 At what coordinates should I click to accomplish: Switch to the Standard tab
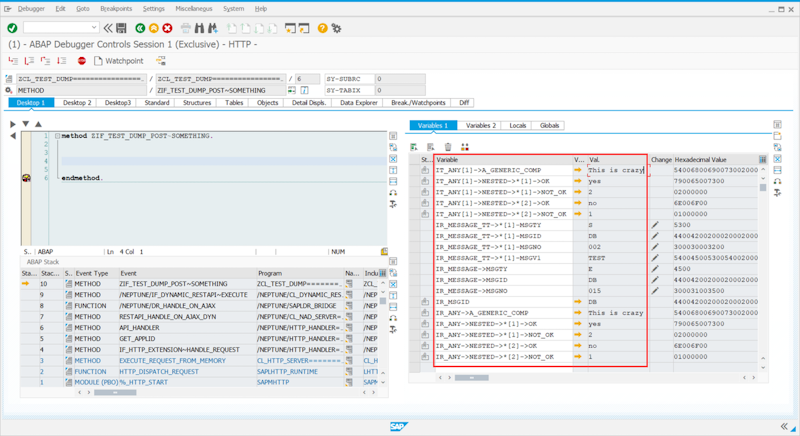[x=157, y=102]
